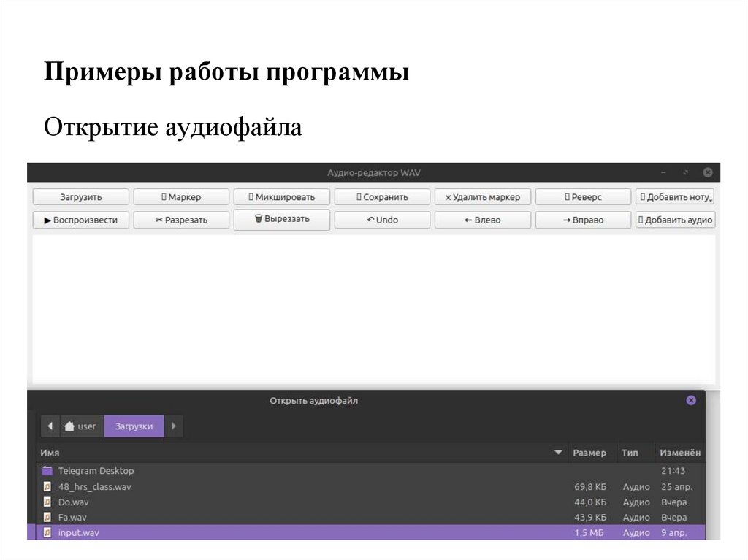
Task: Click the audio icon of Do.wav
Action: pos(47,502)
